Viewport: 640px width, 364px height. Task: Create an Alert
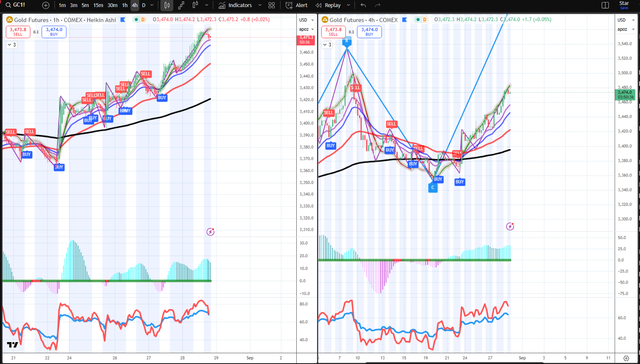click(296, 5)
